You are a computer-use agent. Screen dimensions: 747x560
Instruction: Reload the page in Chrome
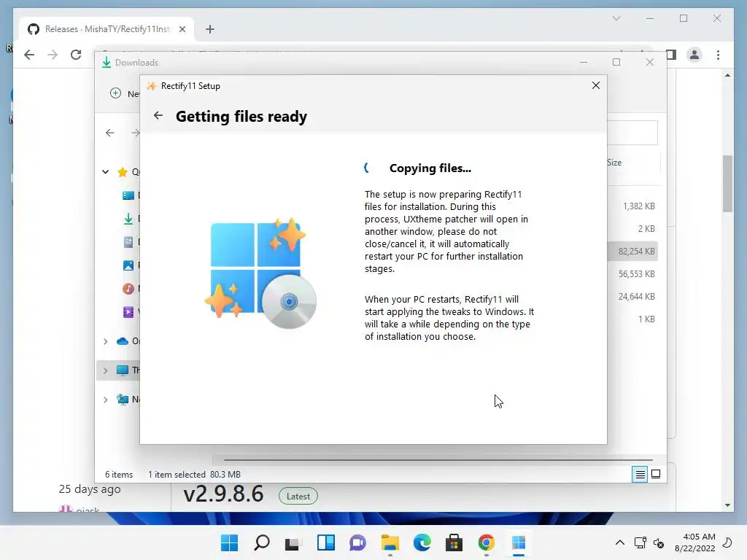tap(76, 55)
